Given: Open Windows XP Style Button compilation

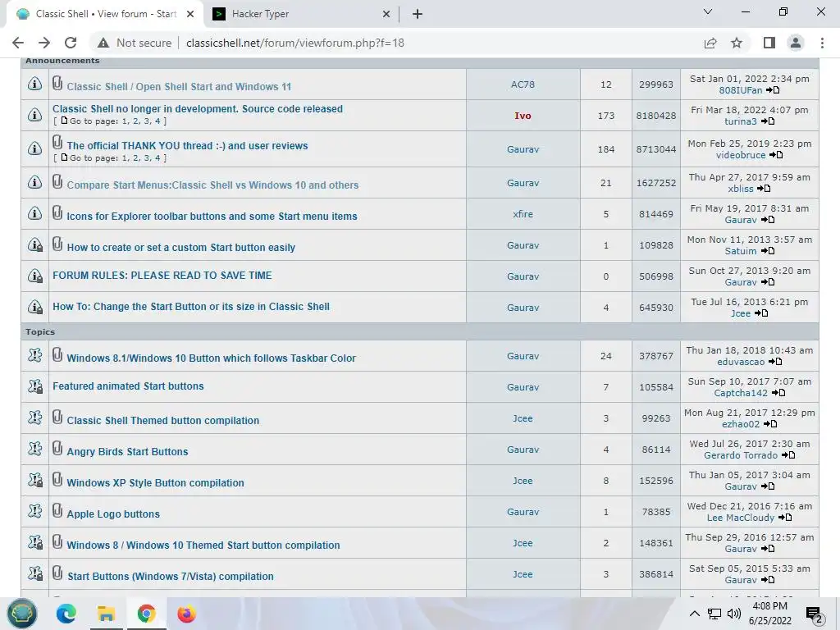Looking at the screenshot, I should click(155, 482).
